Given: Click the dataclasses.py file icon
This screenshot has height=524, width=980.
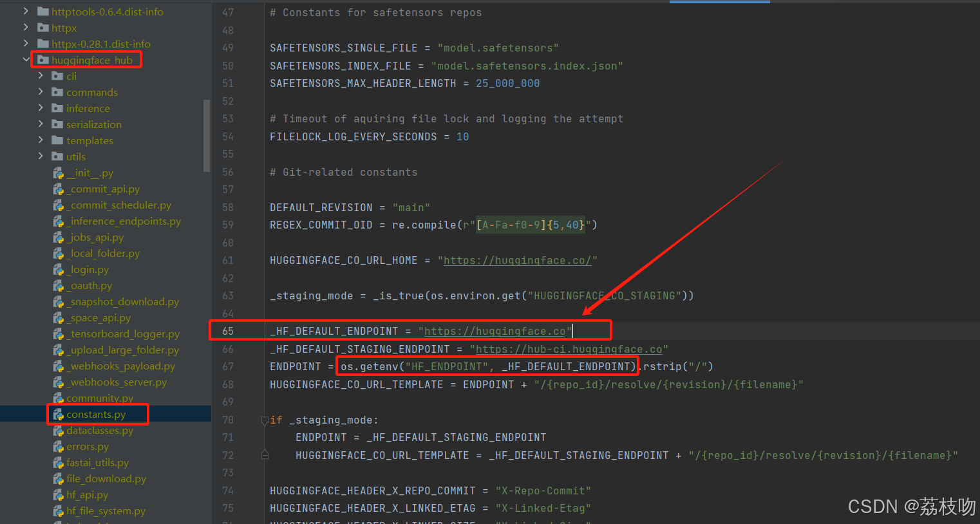Looking at the screenshot, I should pyautogui.click(x=59, y=430).
